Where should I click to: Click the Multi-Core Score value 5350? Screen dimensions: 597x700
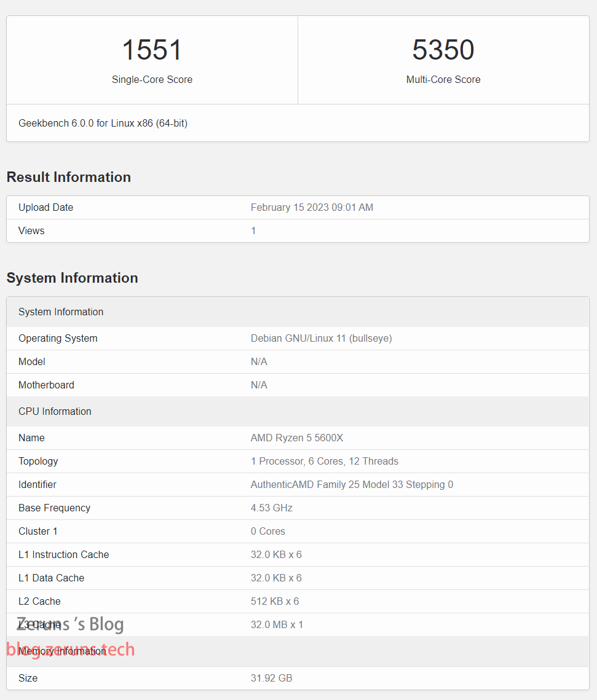tap(443, 50)
